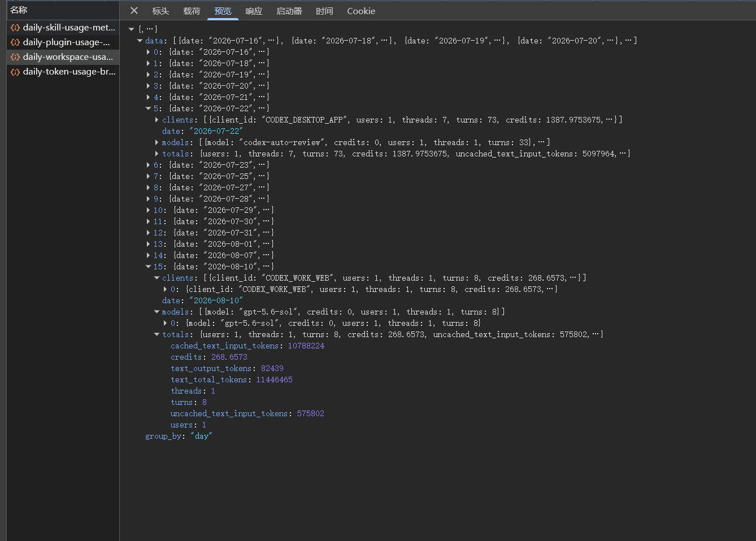Click the 名称 column header
The height and width of the screenshot is (541, 756).
(x=19, y=10)
